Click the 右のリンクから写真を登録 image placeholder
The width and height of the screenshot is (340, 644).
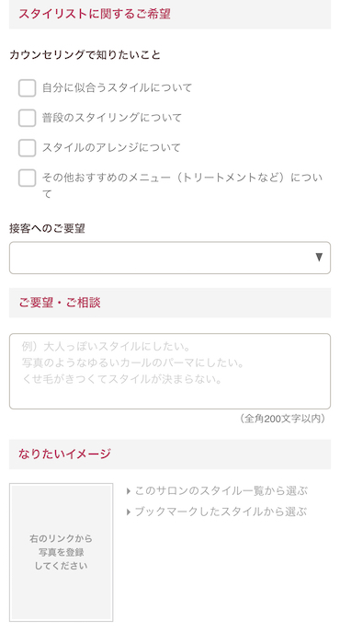[x=62, y=552]
